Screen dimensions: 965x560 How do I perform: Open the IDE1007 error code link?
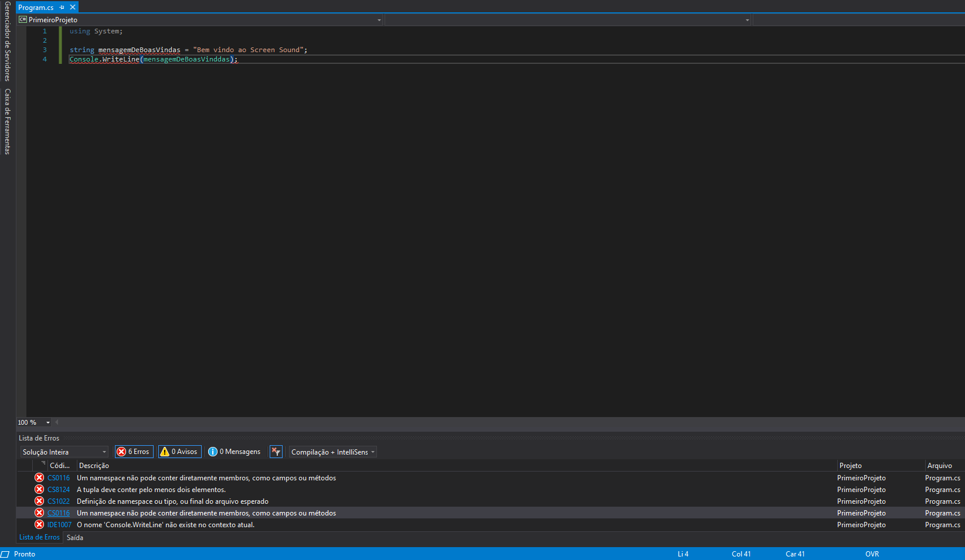[59, 525]
